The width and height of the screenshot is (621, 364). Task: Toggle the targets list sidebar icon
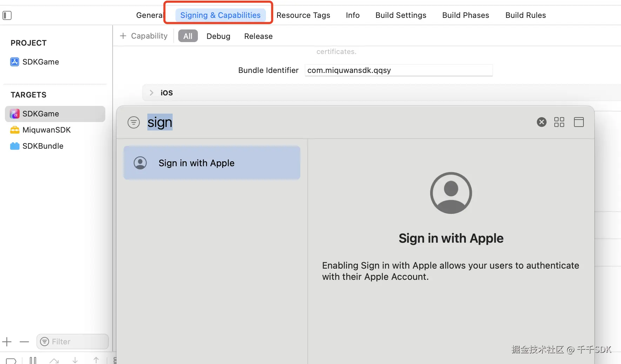(7, 15)
